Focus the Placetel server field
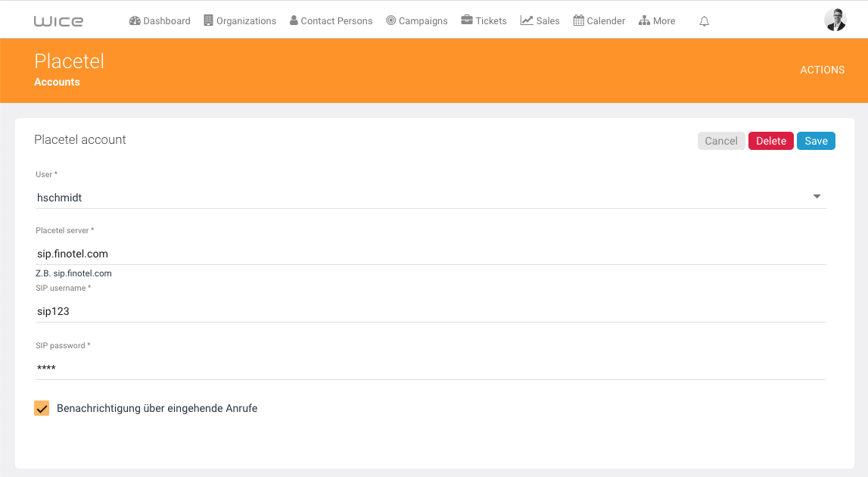The height and width of the screenshot is (477, 868). (x=431, y=254)
